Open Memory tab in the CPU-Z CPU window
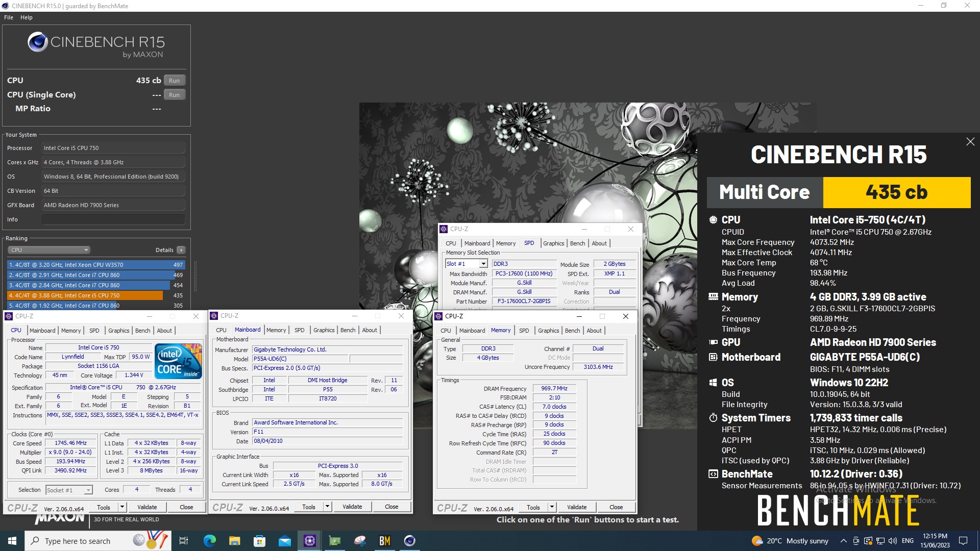Viewport: 980px width, 551px height. 71,331
